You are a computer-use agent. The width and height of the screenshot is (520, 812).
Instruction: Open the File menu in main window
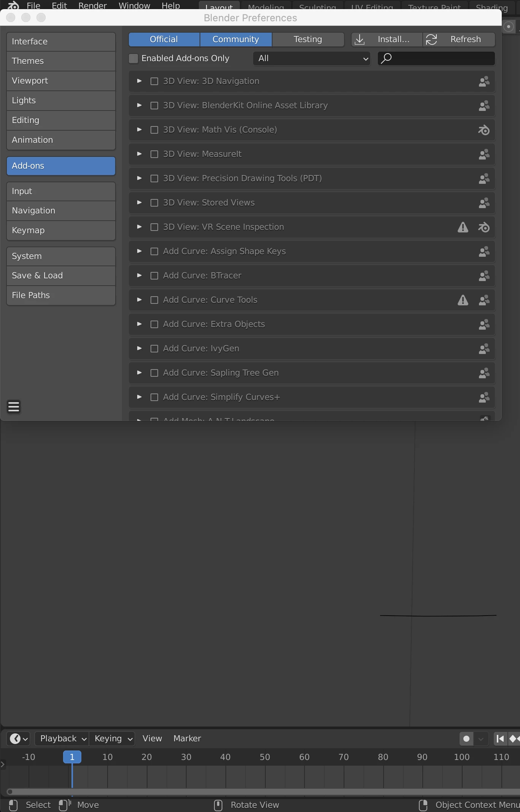click(x=33, y=5)
